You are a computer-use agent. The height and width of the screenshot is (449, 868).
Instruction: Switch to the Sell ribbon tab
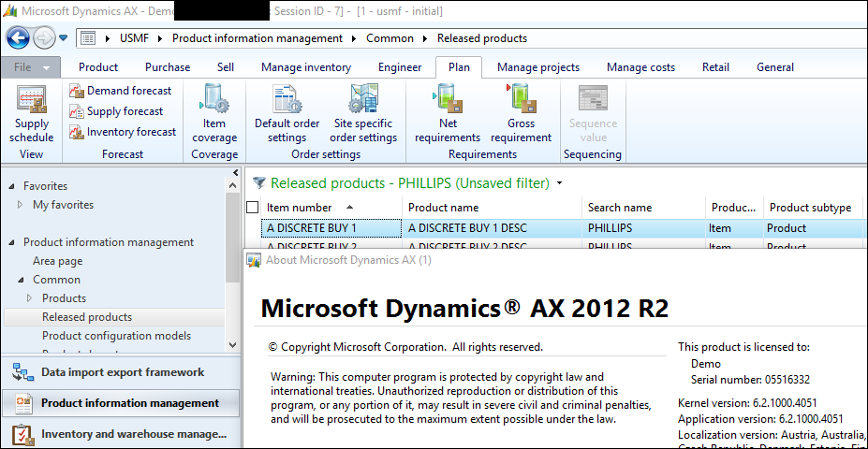226,67
